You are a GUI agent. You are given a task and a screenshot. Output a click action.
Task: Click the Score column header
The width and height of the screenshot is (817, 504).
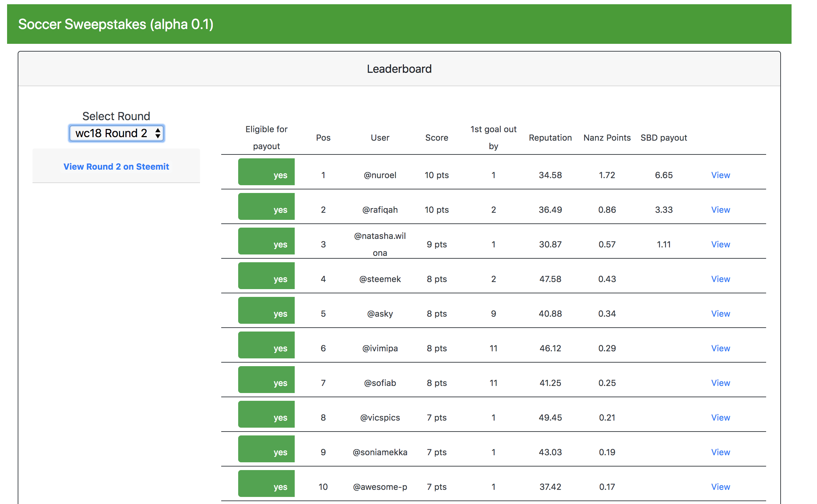[x=436, y=137]
